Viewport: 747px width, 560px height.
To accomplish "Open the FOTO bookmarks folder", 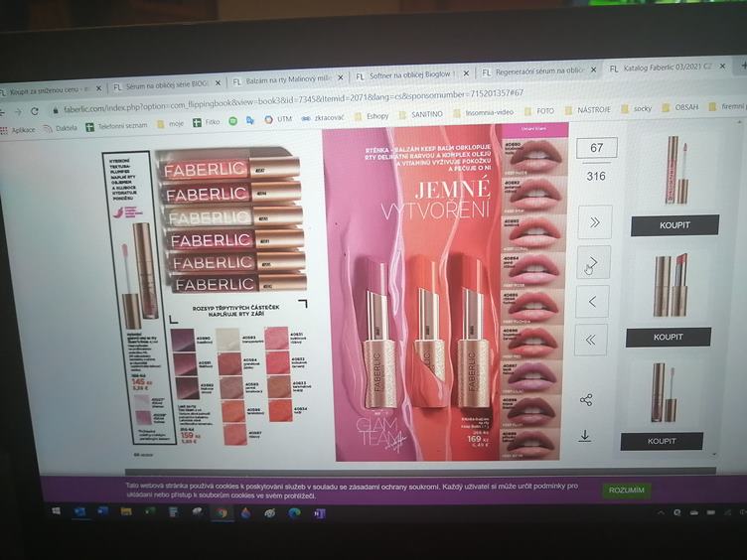I will (539, 111).
